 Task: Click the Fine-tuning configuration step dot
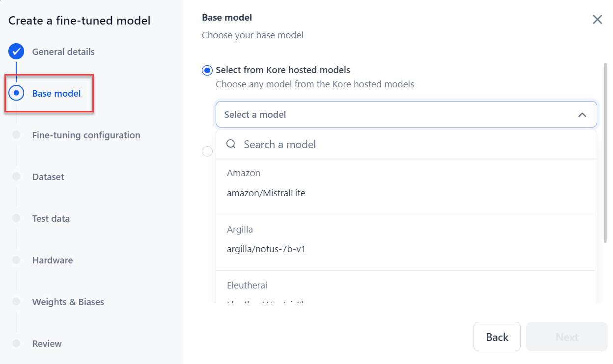16,134
